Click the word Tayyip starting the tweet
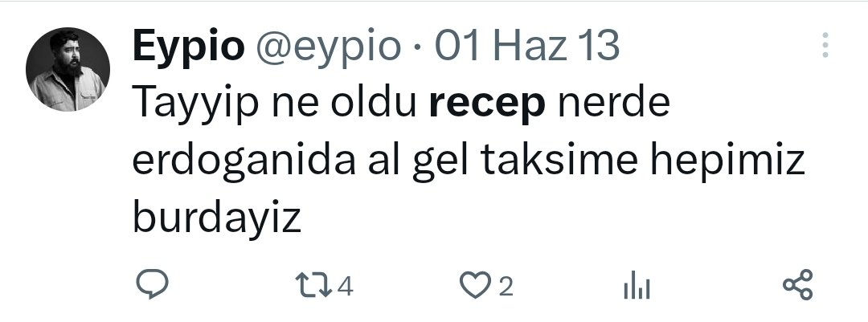 pos(195,104)
